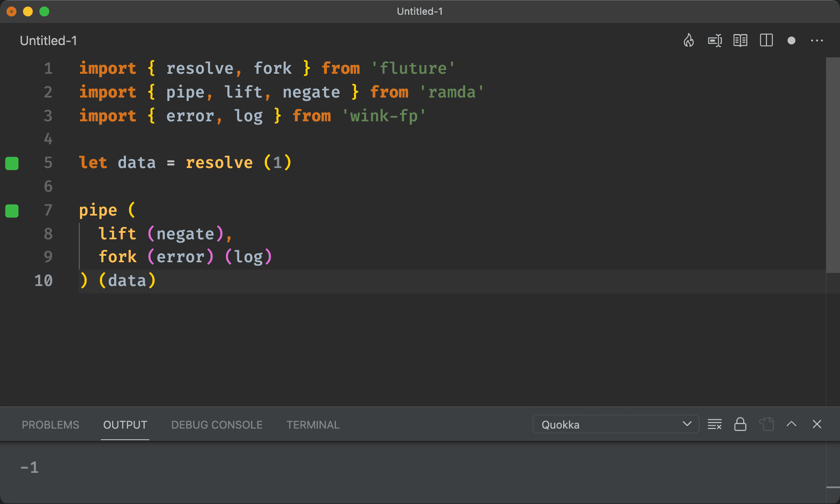Image resolution: width=840 pixels, height=504 pixels.
Task: Open the preview book icon
Action: (740, 41)
